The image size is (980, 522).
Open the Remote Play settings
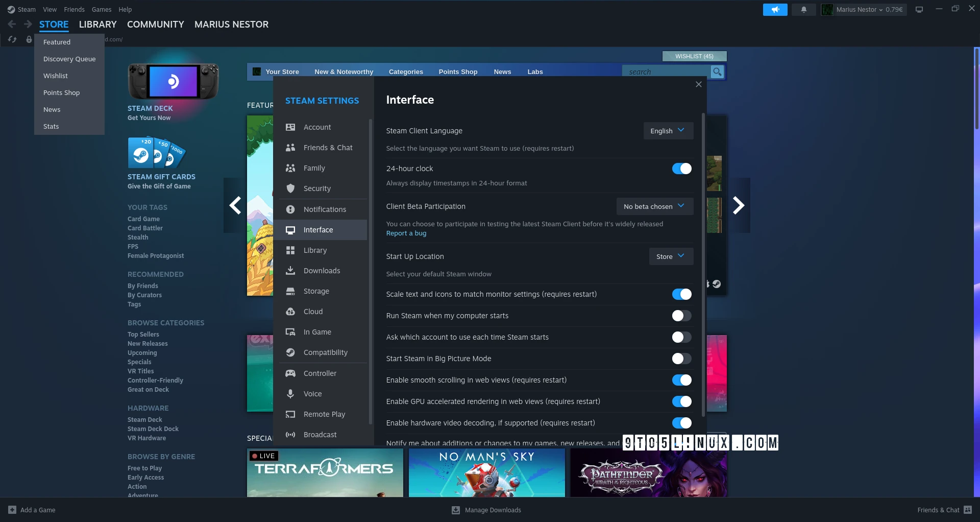[x=324, y=414]
